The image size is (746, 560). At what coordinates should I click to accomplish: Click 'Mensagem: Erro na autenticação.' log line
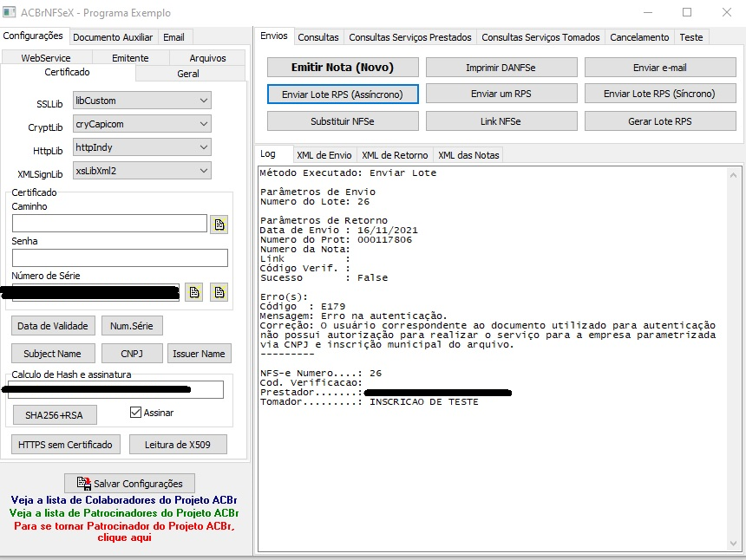tap(354, 316)
